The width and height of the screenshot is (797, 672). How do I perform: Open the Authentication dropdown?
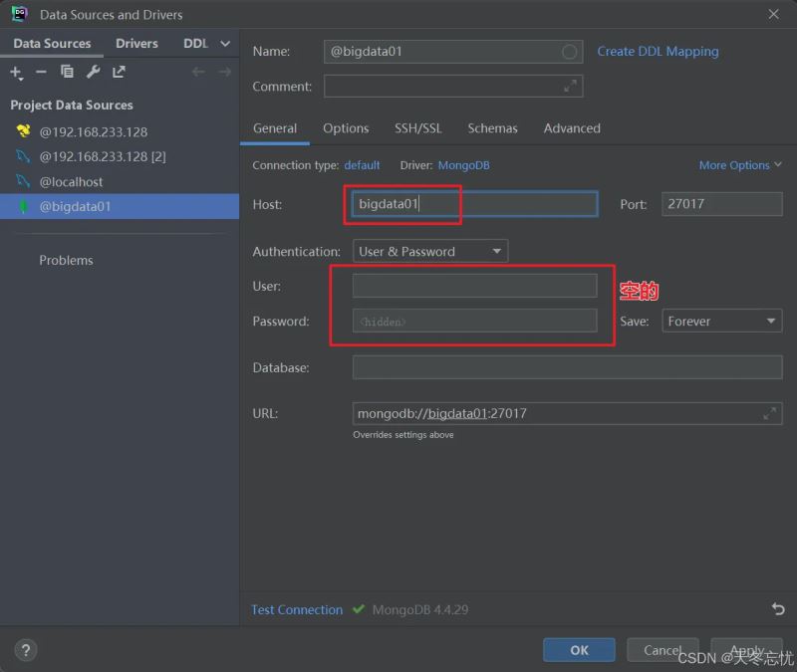coord(430,252)
